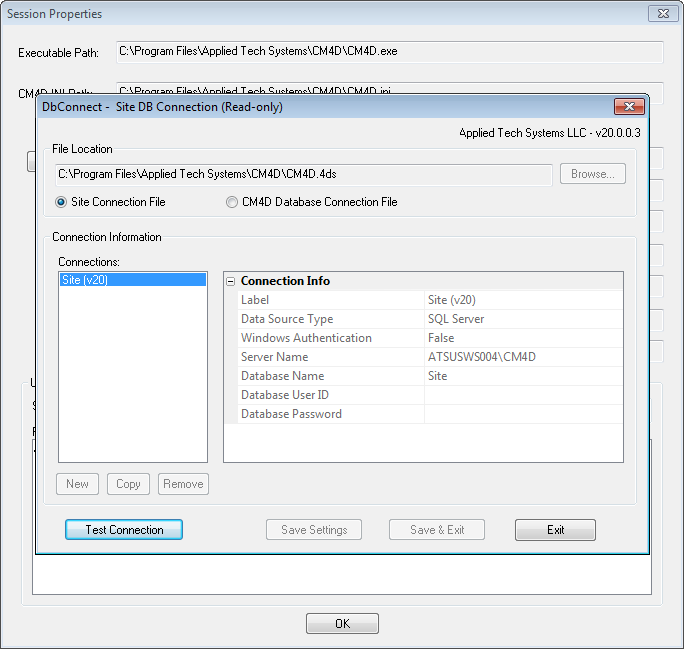Click the Save & Exit button
This screenshot has width=684, height=649.
[437, 529]
